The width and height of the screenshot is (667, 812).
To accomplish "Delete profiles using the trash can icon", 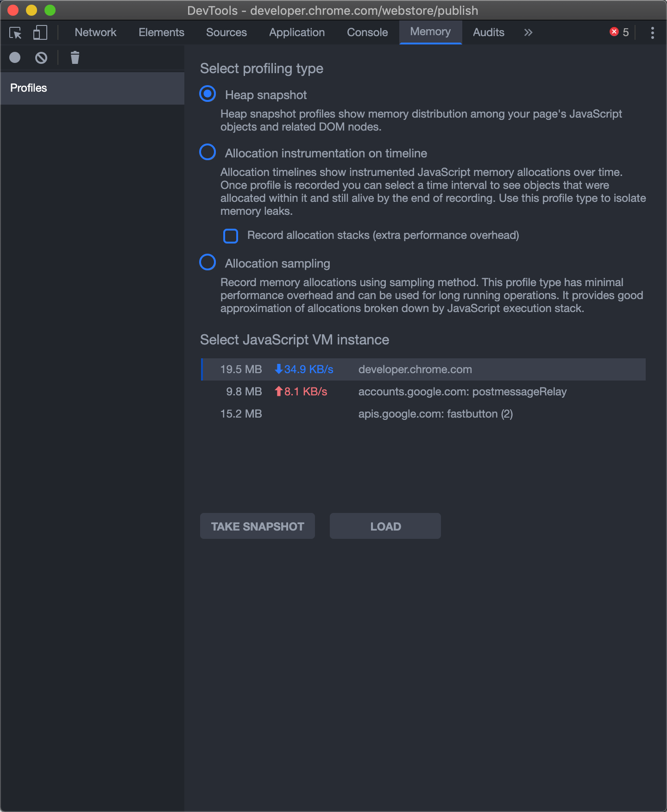I will [x=75, y=57].
